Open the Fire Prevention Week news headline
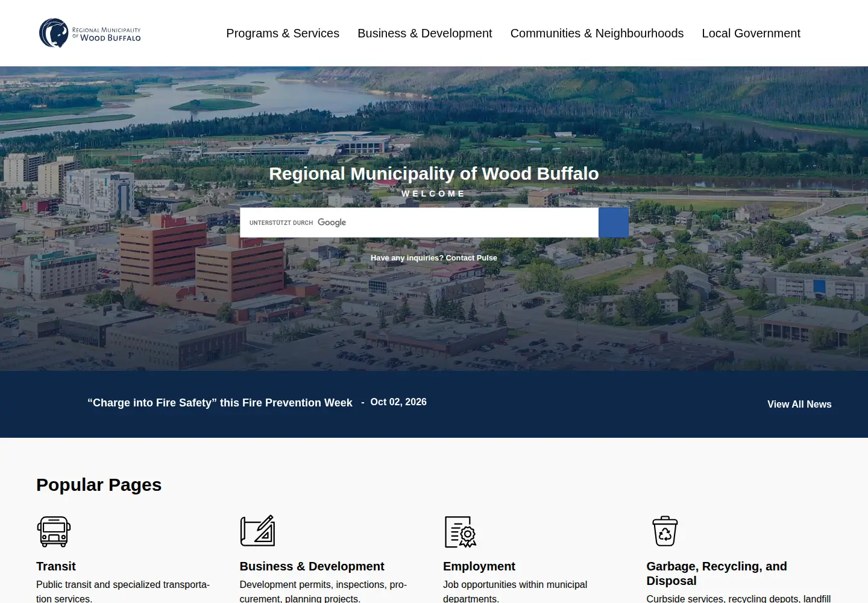 tap(220, 403)
